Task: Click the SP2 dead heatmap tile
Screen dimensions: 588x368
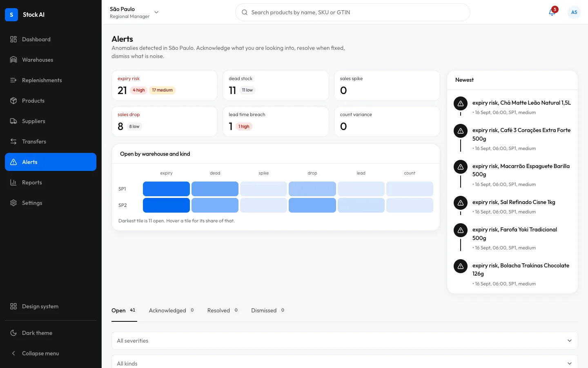Action: point(215,205)
